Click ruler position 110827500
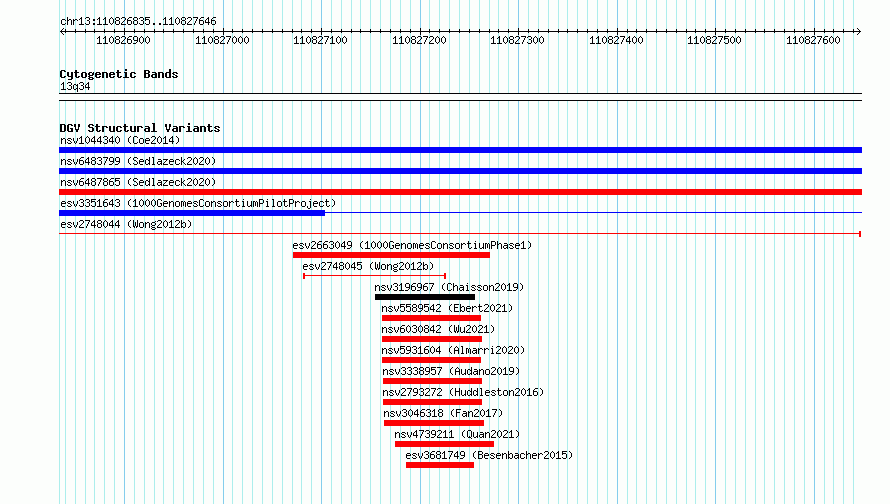This screenshot has height=504, width=890. 714,40
